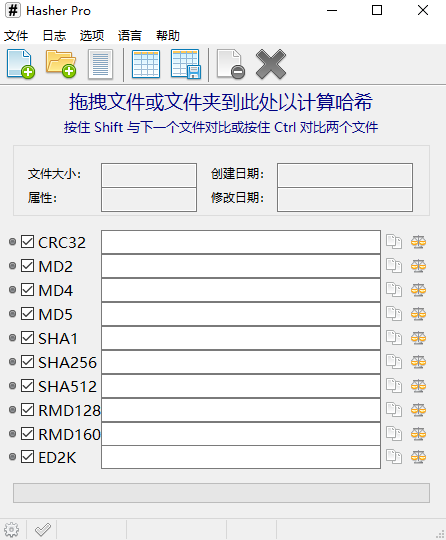
Task: Click the 拖拽文件或文件夹到此处以计算哈希 heading
Action: coord(221,102)
